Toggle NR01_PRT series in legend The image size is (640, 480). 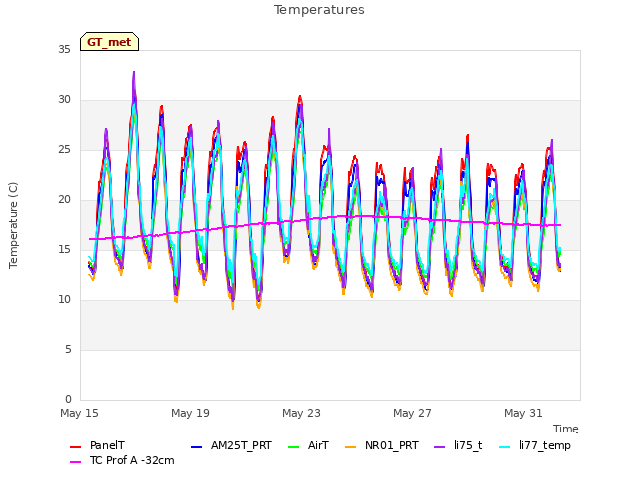tap(391, 445)
